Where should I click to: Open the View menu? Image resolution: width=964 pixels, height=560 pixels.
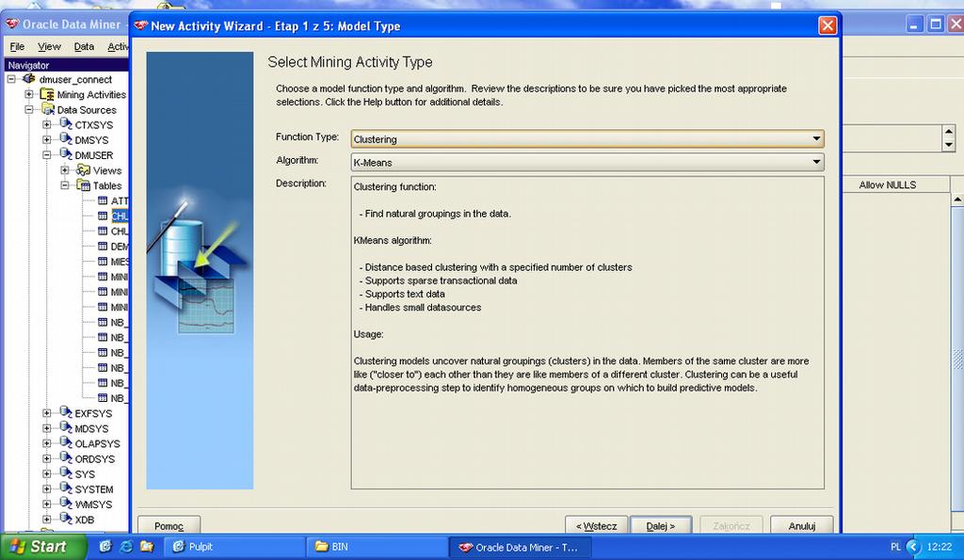(49, 47)
